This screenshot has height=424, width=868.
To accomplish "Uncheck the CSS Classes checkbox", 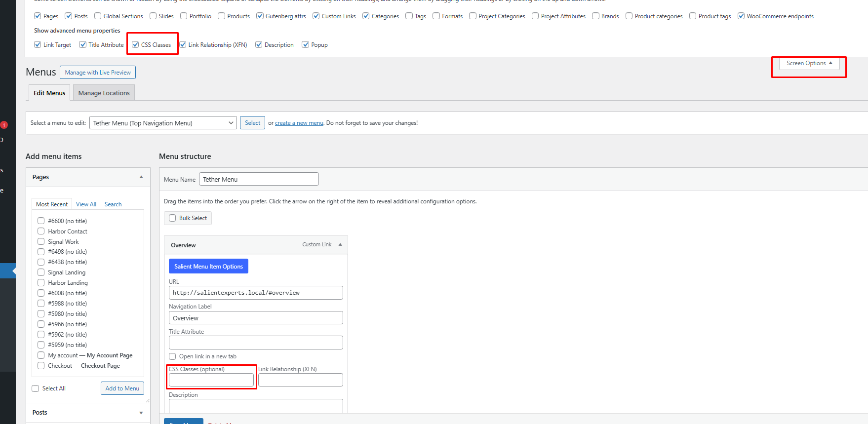I will point(135,45).
